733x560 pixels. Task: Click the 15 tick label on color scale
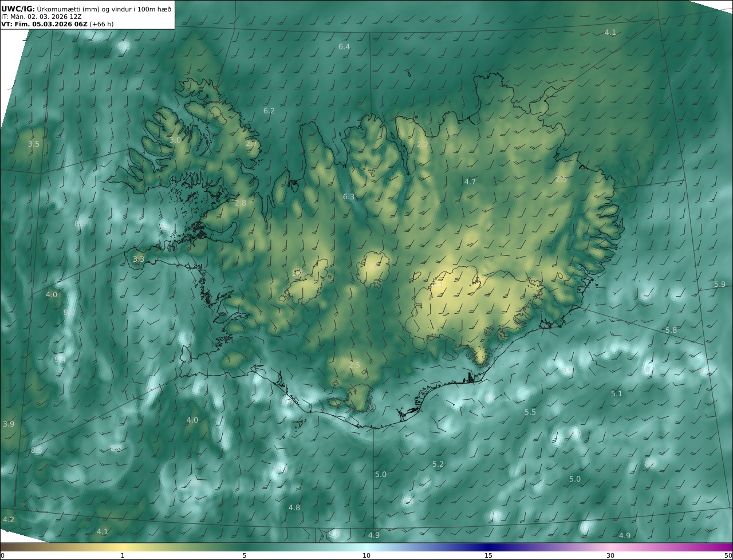click(488, 555)
